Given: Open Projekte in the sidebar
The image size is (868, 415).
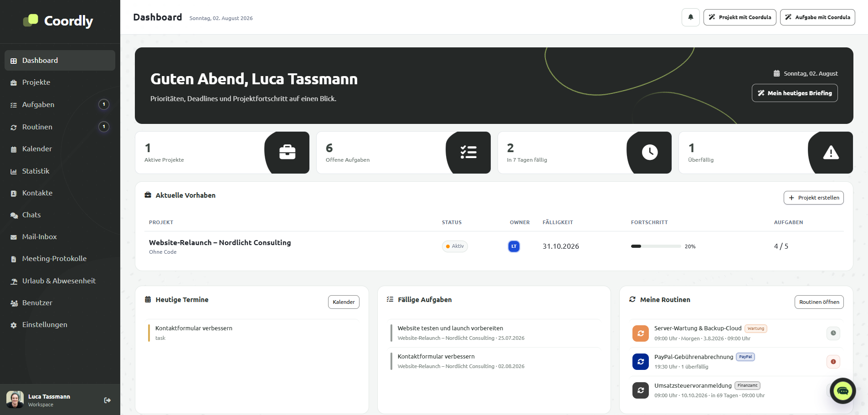Looking at the screenshot, I should click(60, 82).
